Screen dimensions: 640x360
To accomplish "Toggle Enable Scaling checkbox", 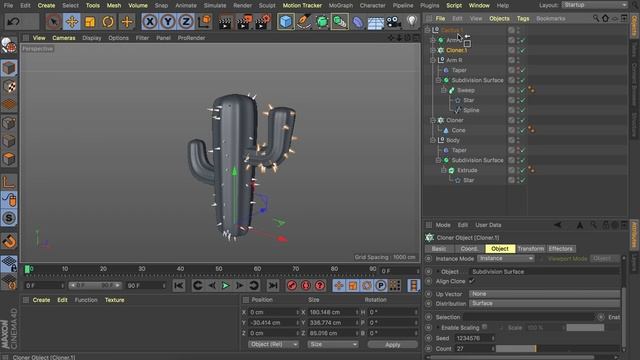I will point(484,327).
